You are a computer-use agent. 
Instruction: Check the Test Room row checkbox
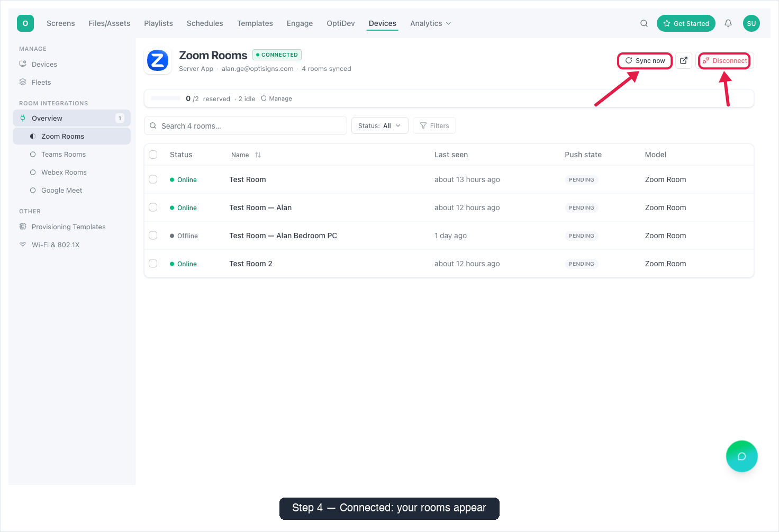[153, 179]
